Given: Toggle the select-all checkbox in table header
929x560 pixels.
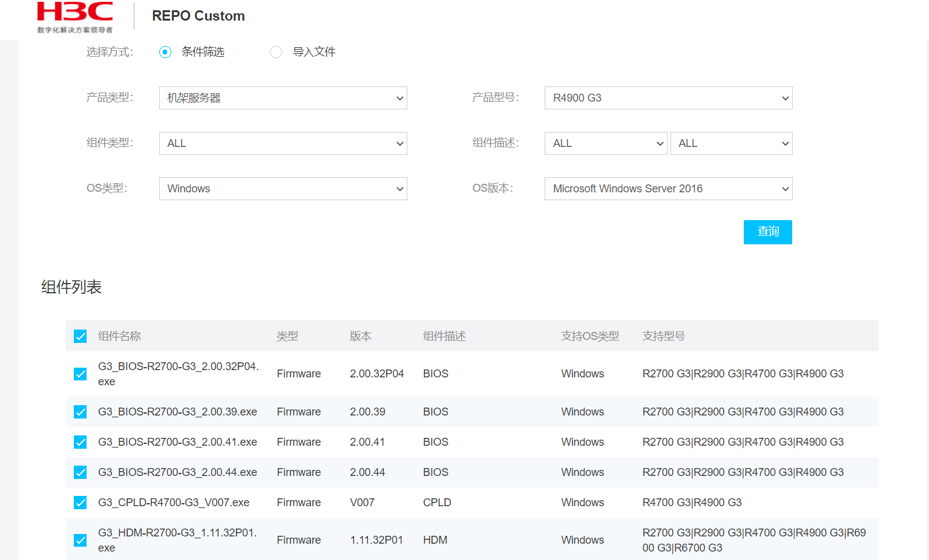Looking at the screenshot, I should (x=80, y=336).
